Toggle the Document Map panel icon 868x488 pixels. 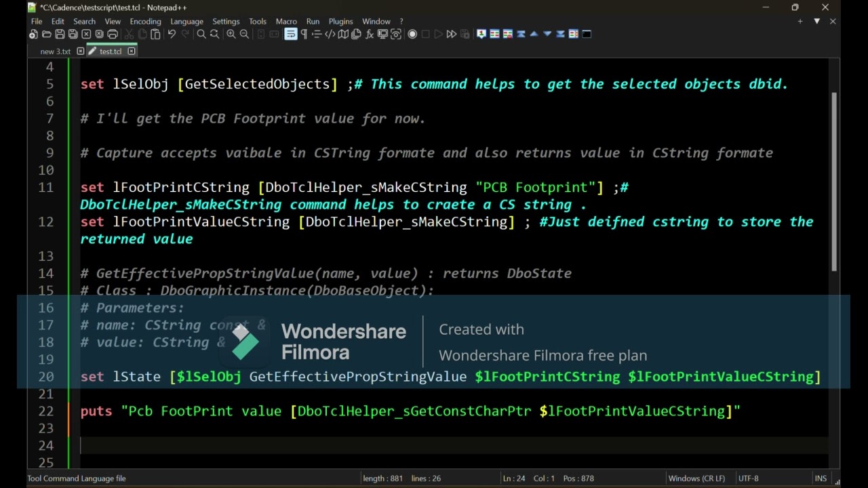(343, 34)
